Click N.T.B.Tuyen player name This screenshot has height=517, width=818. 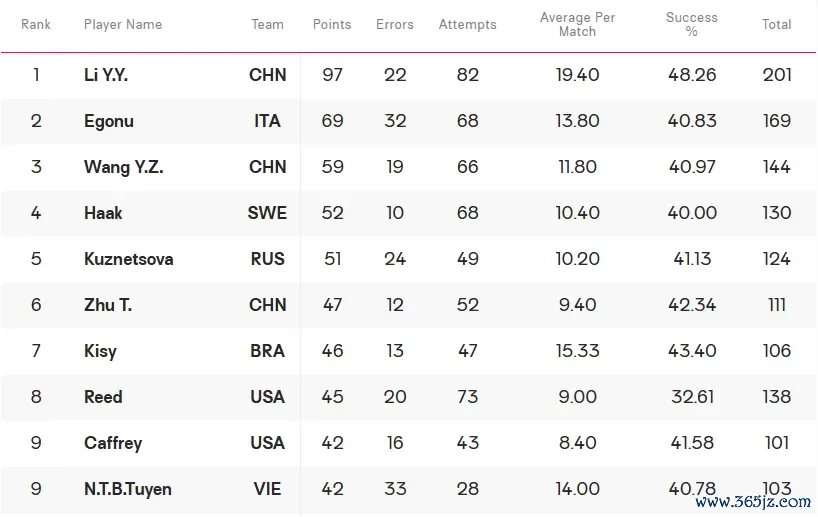click(x=127, y=489)
